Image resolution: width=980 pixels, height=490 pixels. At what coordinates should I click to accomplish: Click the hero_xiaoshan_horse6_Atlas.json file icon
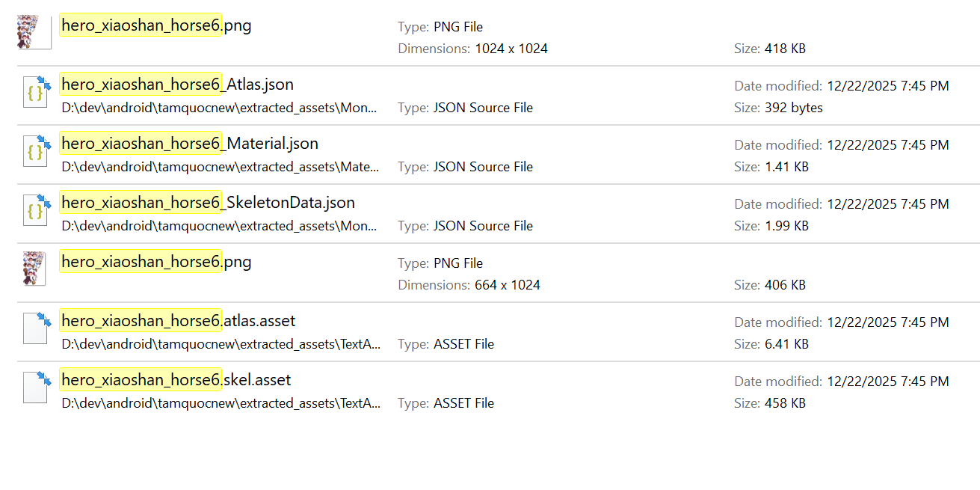click(36, 91)
